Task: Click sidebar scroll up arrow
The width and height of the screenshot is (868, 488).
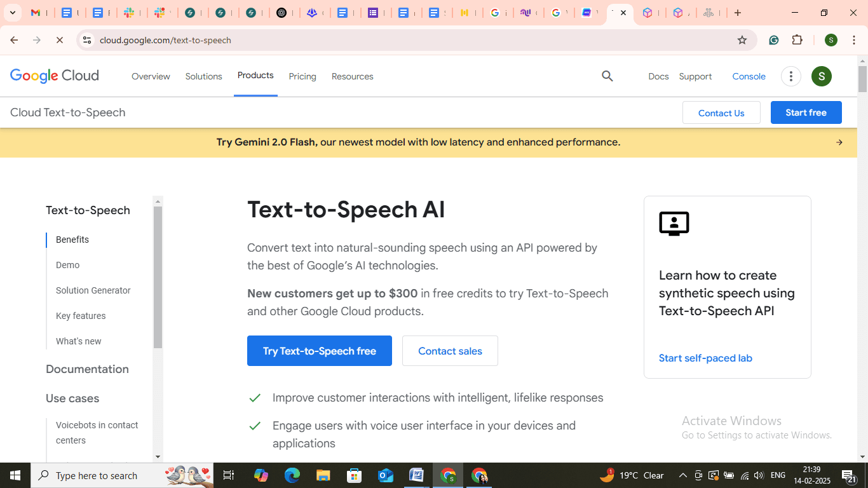Action: click(x=158, y=201)
